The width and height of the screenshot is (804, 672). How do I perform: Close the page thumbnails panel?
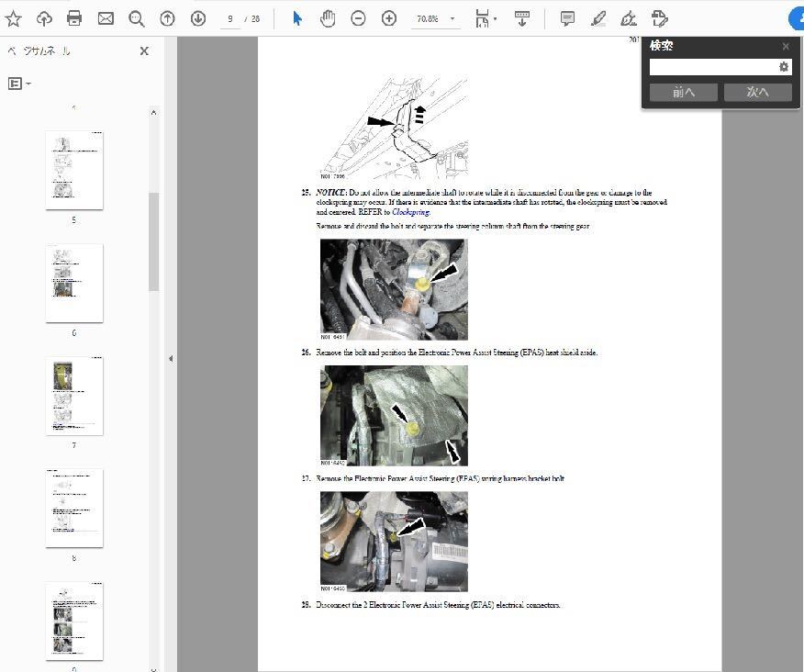[144, 50]
